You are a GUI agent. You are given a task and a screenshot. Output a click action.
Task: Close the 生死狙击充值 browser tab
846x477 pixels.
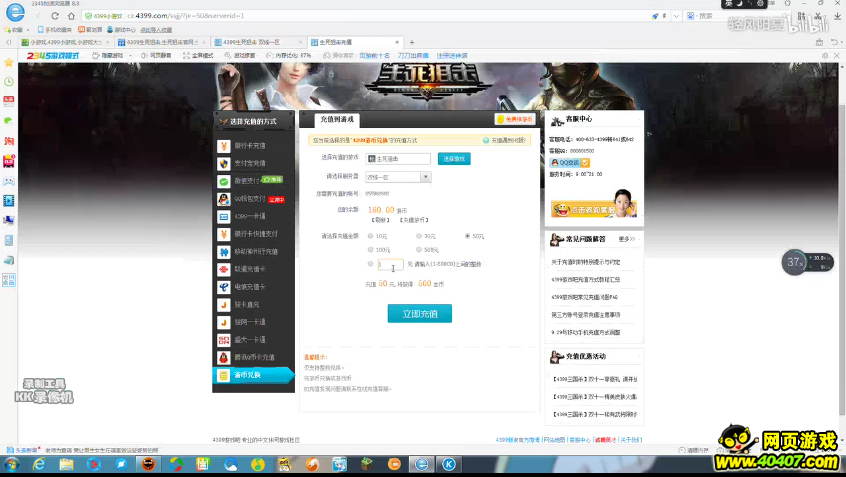tap(398, 42)
